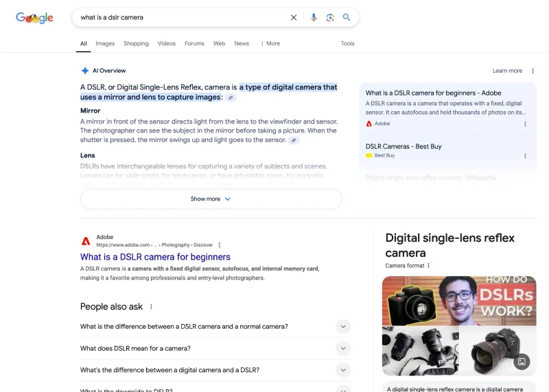Submit search with magnifying glass icon
The height and width of the screenshot is (392, 549).
click(347, 17)
